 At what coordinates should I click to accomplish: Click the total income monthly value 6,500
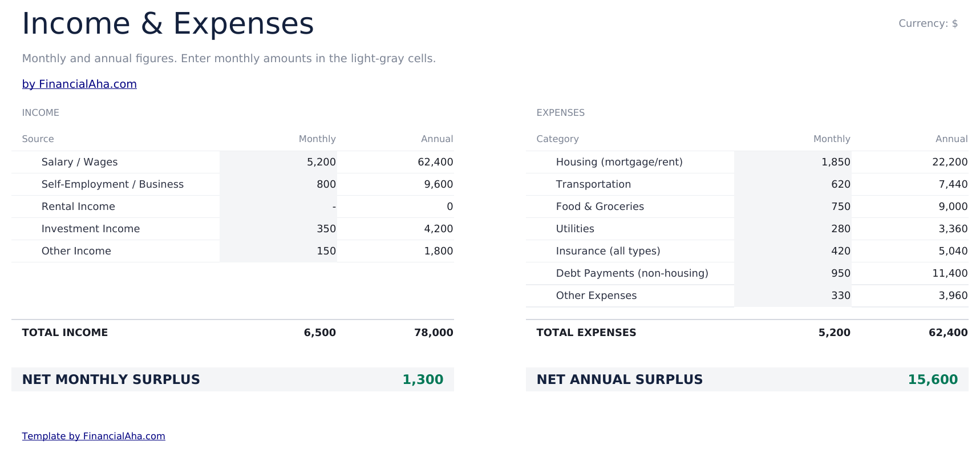[319, 333]
